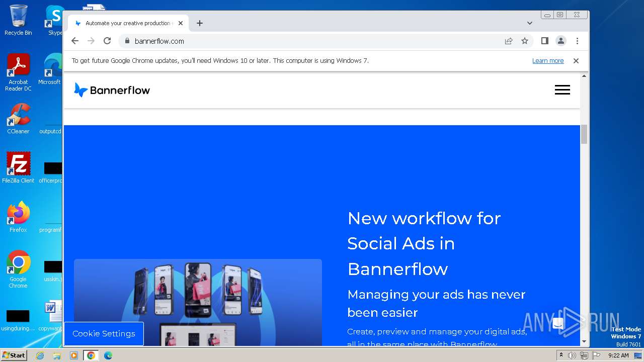Screen dimensions: 644x362
Task: Show desktop button at taskbar end
Action: (638, 355)
